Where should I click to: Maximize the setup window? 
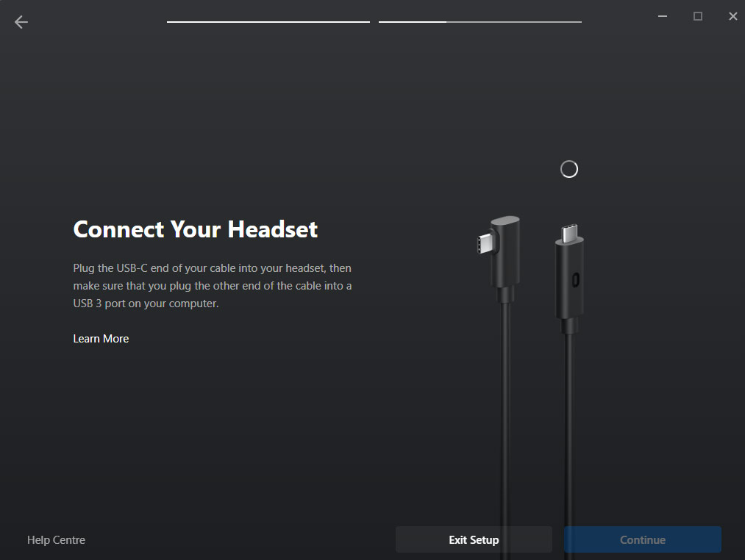tap(697, 16)
